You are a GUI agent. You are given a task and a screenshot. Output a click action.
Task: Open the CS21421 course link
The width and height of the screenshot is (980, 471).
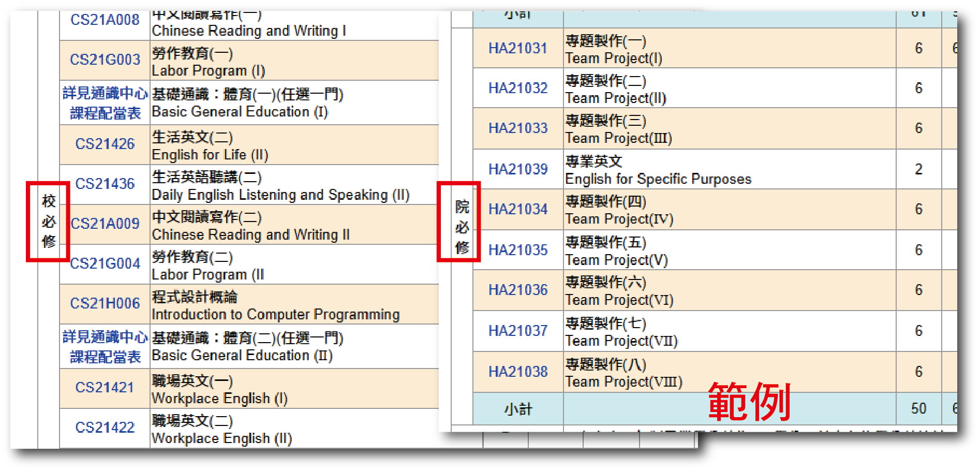coord(105,387)
